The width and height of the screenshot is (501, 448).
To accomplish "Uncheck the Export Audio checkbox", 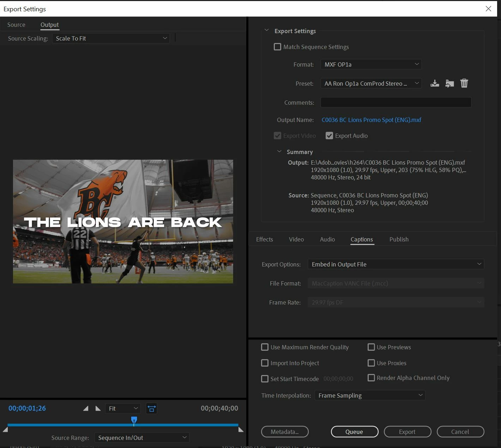I will click(x=329, y=136).
